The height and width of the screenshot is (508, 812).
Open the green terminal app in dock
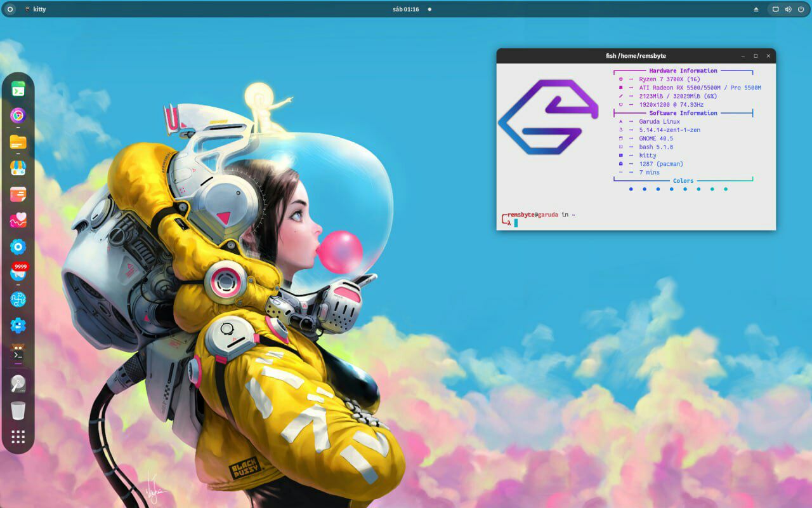click(18, 90)
